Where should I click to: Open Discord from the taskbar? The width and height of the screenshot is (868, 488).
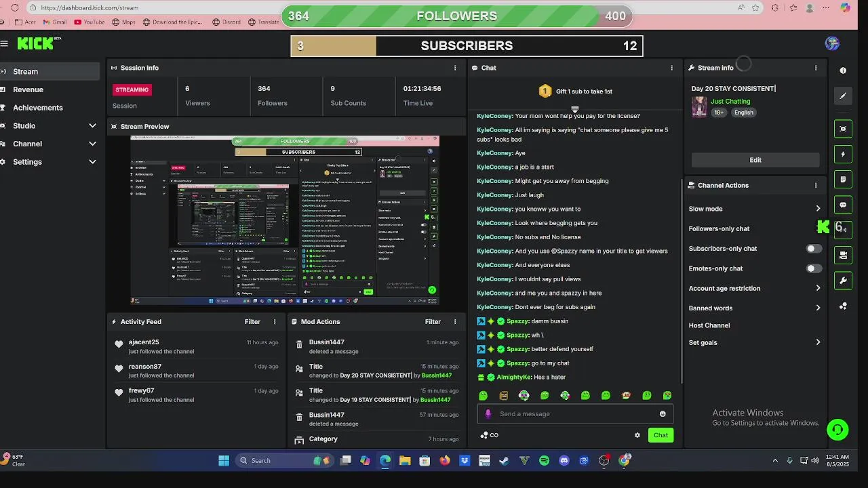tap(564, 461)
